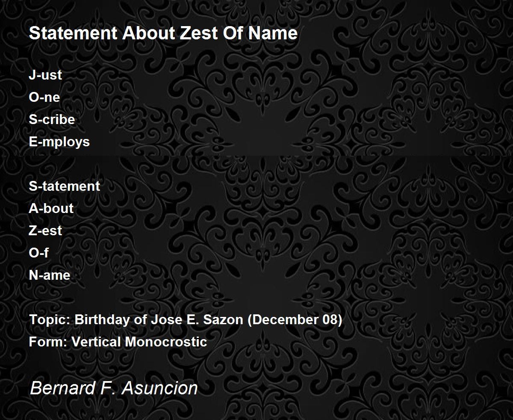Click the author name Bernard F. Asuncion
This screenshot has width=513, height=420.
[x=114, y=388]
